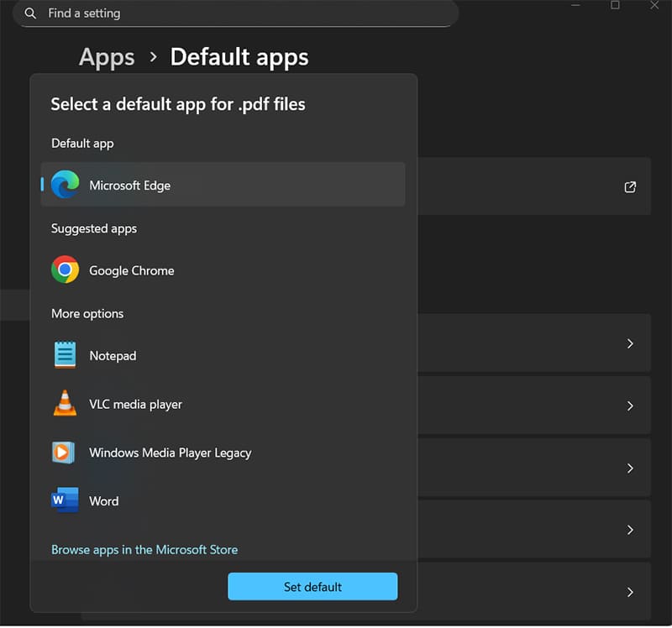
Task: Maximize the Settings window
Action: 615,5
